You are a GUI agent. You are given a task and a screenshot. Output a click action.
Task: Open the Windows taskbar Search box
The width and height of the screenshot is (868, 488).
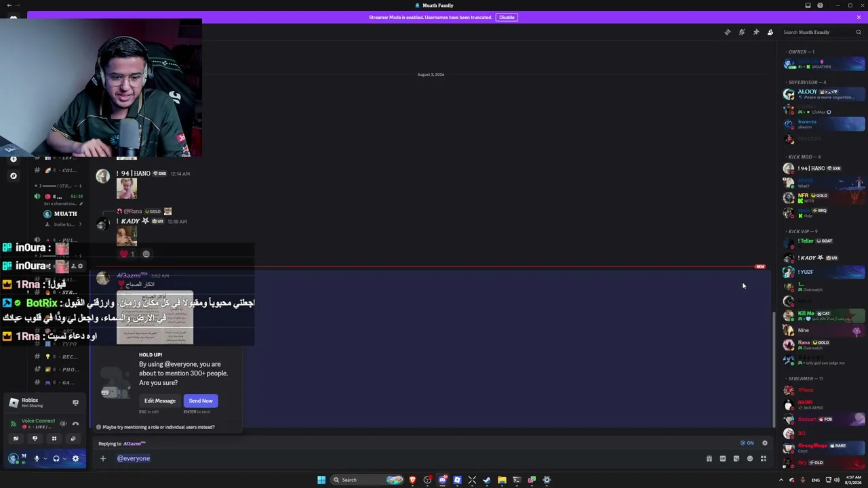point(366,480)
